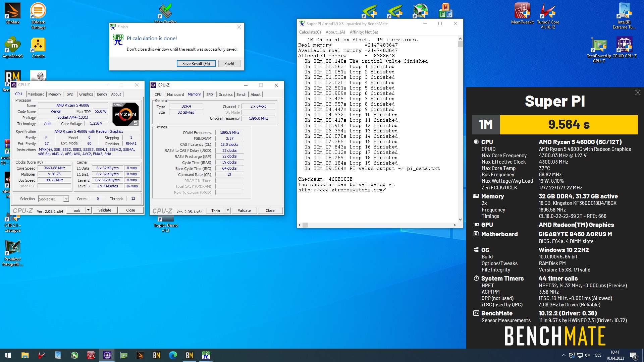
Task: Open Bench tab in Memory-tab CPU-Z window
Action: pos(241,95)
